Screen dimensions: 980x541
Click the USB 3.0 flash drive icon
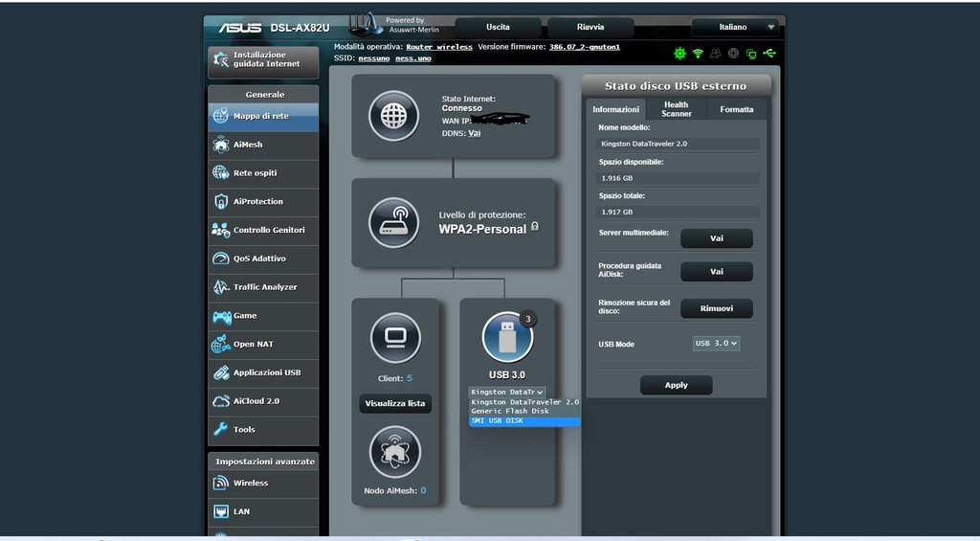(507, 337)
